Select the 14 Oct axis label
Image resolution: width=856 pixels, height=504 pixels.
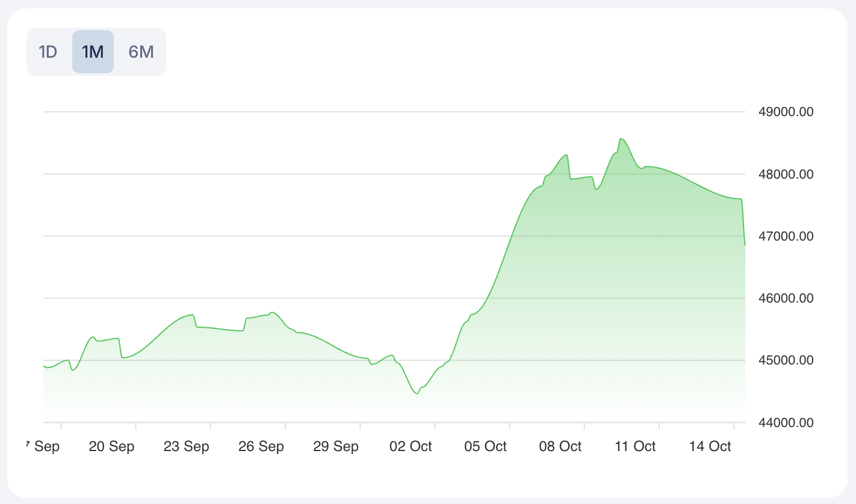[x=710, y=446]
